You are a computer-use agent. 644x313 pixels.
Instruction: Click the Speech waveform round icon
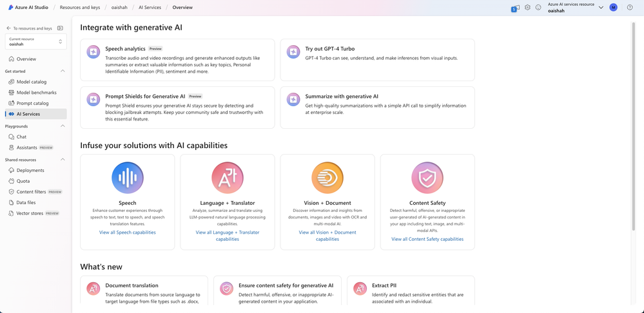(x=128, y=178)
